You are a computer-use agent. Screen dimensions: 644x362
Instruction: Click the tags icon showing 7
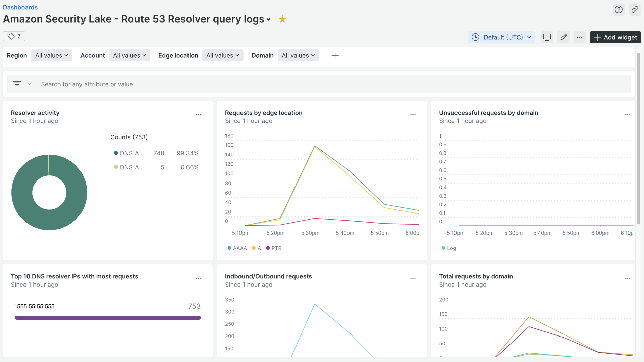[14, 36]
